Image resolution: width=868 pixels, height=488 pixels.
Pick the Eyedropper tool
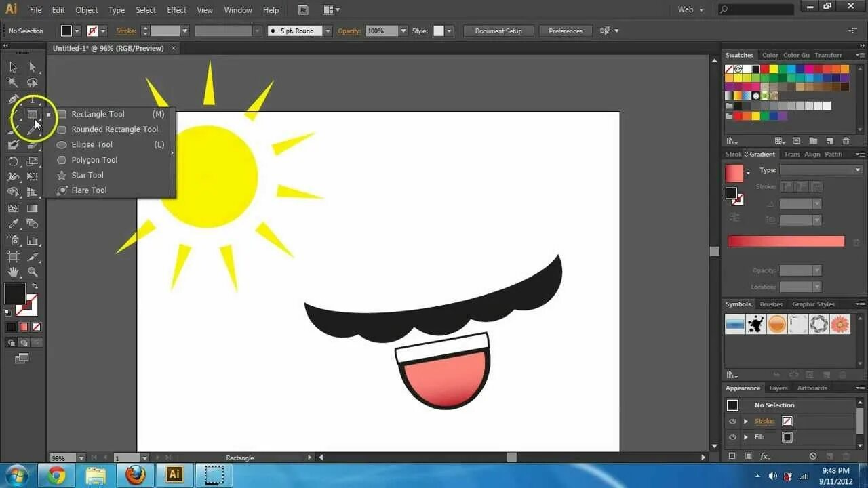click(x=13, y=224)
